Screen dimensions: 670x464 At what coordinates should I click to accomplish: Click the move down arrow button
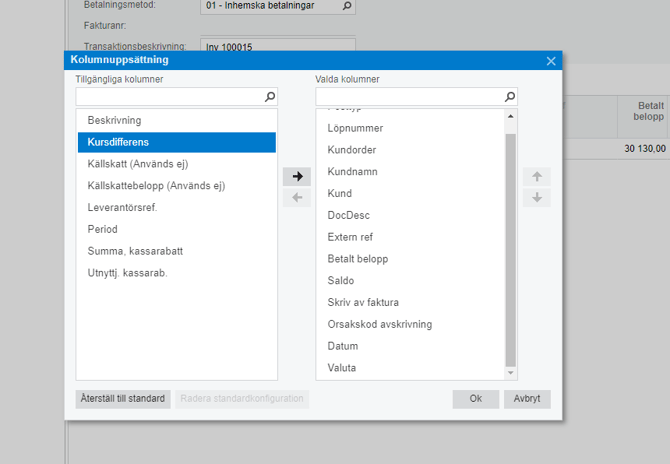coord(537,198)
